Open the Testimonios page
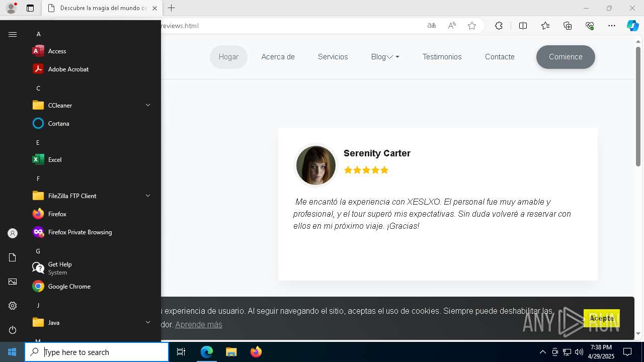Screen dimensions: 644x362 coord(442,57)
